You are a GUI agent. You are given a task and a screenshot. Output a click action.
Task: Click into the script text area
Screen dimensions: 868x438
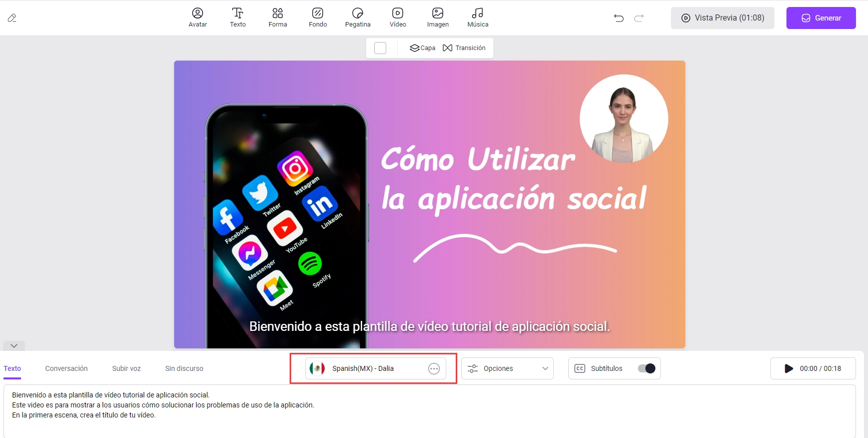coord(430,411)
